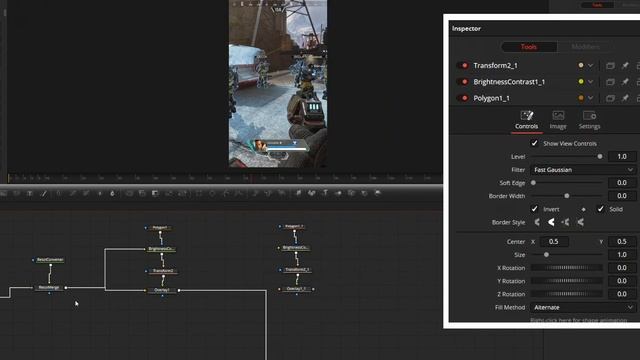Open versions for Transform2_1 in Inspector

click(610, 65)
